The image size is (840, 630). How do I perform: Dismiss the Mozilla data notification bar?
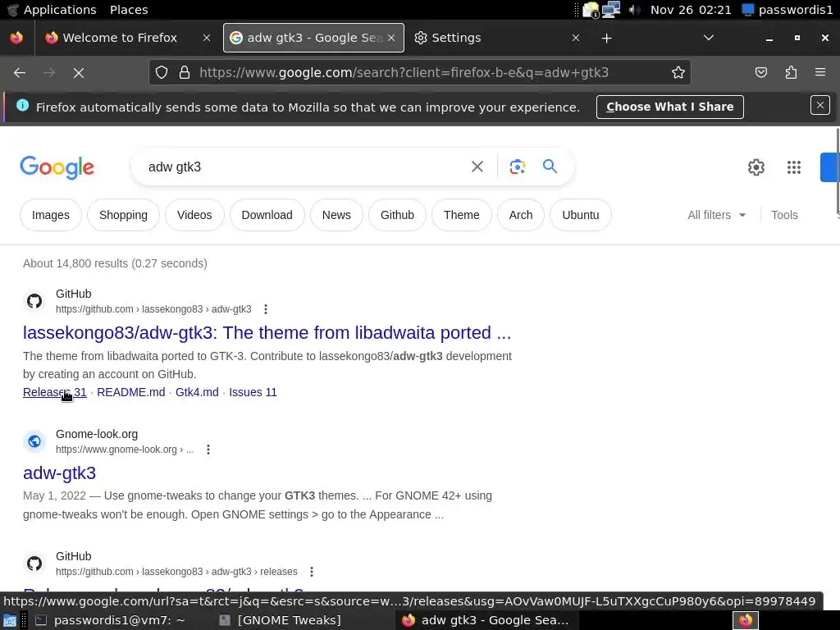(819, 105)
